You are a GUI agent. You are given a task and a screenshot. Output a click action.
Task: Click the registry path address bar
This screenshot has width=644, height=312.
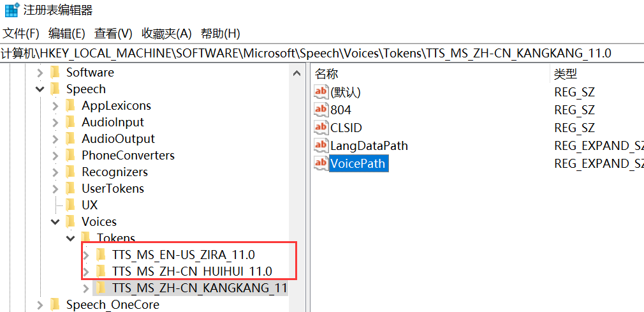pos(322,53)
